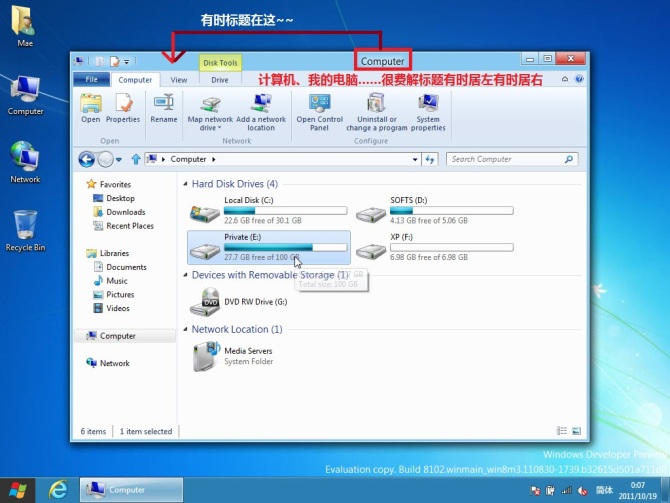The image size is (670, 503).
Task: Click SOFTS (D:) capacity bar
Action: pyautogui.click(x=452, y=211)
